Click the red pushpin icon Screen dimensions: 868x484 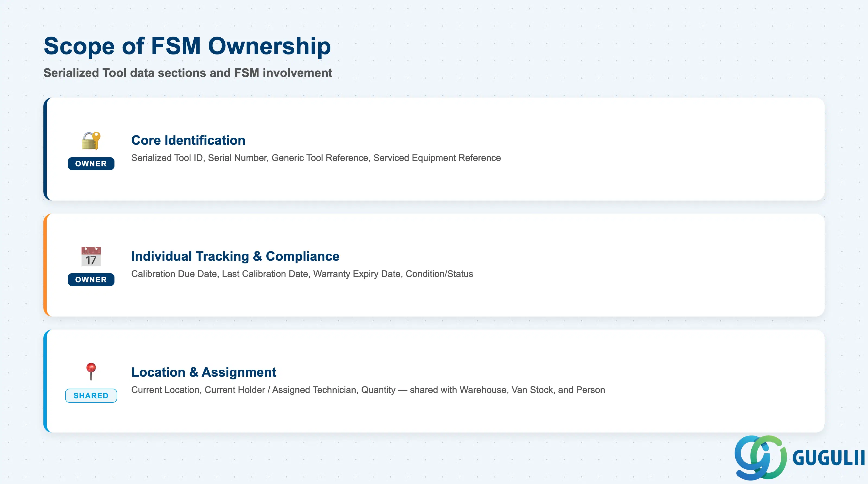click(x=91, y=372)
